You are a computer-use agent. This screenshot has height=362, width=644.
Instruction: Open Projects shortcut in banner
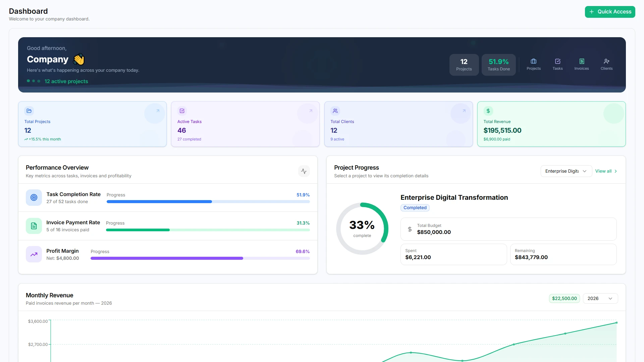(x=533, y=64)
